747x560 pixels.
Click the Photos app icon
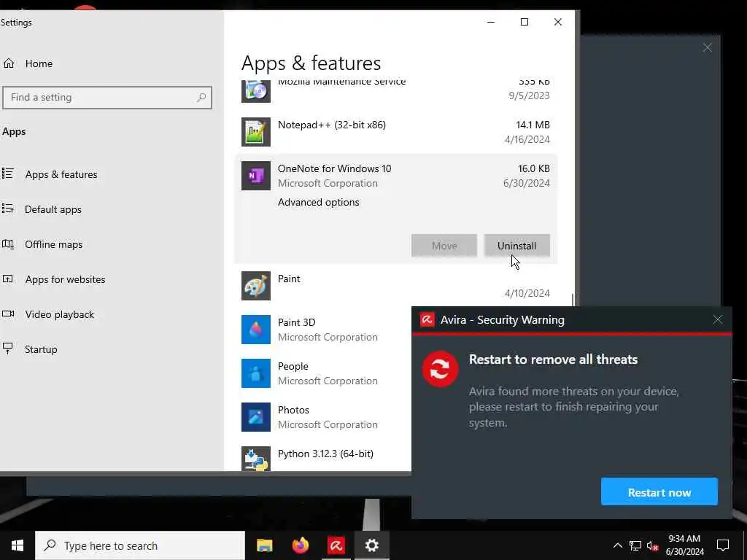pyautogui.click(x=256, y=417)
